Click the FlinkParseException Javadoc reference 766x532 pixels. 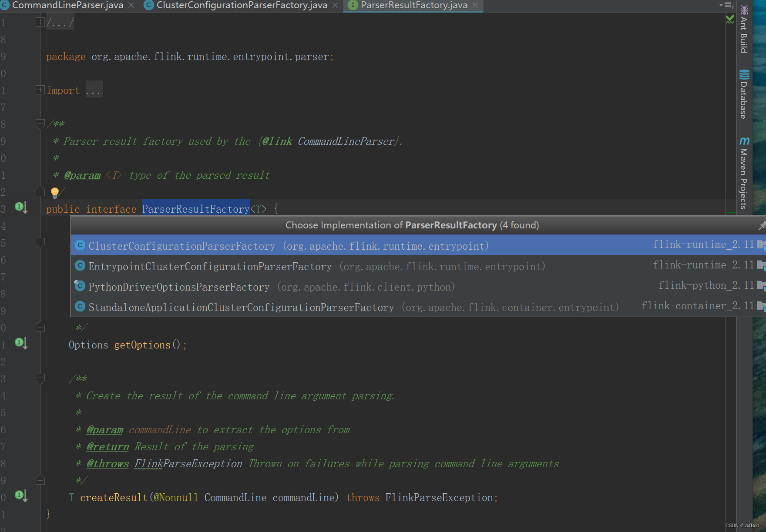click(x=188, y=464)
